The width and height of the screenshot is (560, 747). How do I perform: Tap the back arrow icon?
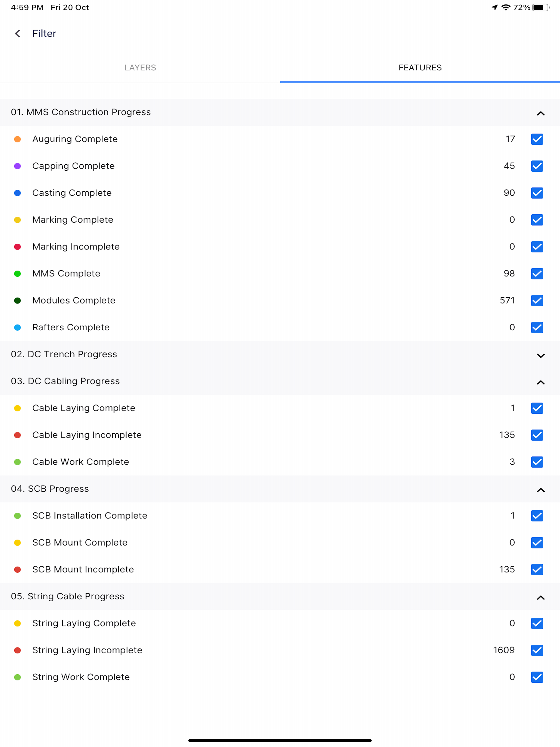tap(17, 33)
